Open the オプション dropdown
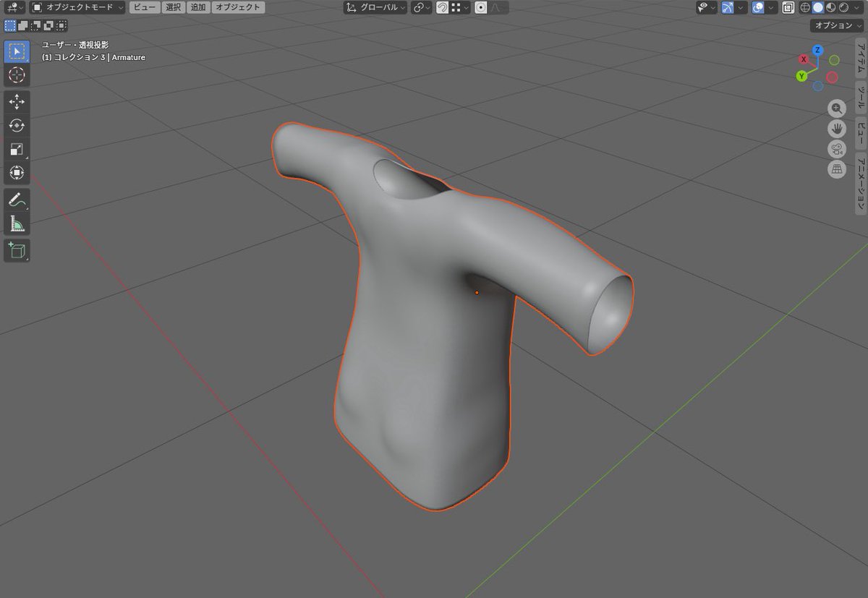This screenshot has height=598, width=868. [838, 25]
